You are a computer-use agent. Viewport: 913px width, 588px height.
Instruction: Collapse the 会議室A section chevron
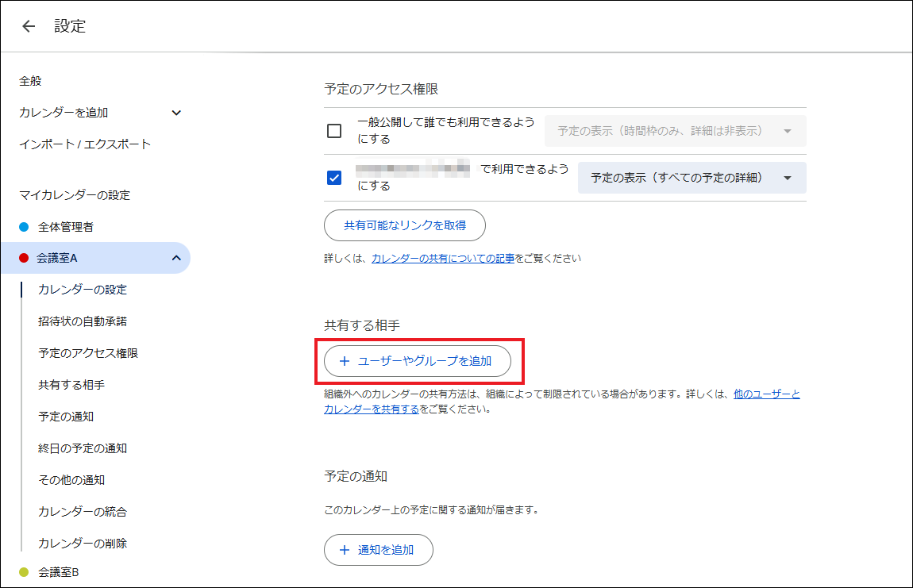pyautogui.click(x=175, y=258)
